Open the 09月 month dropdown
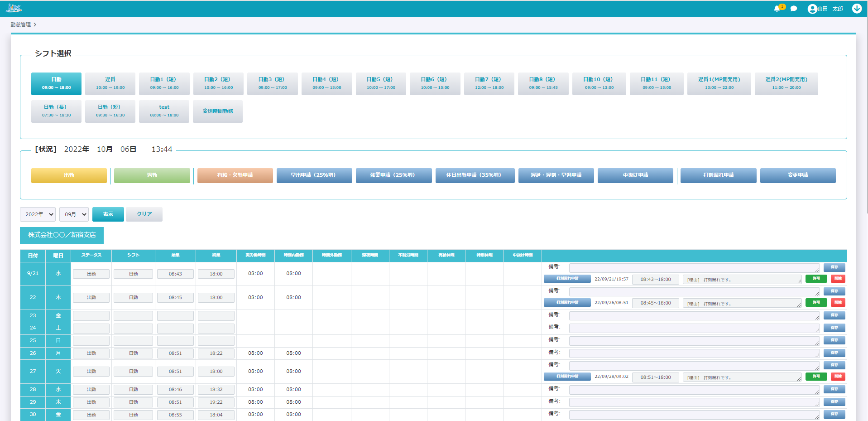Screen dimensions: 868x421 tap(74, 214)
